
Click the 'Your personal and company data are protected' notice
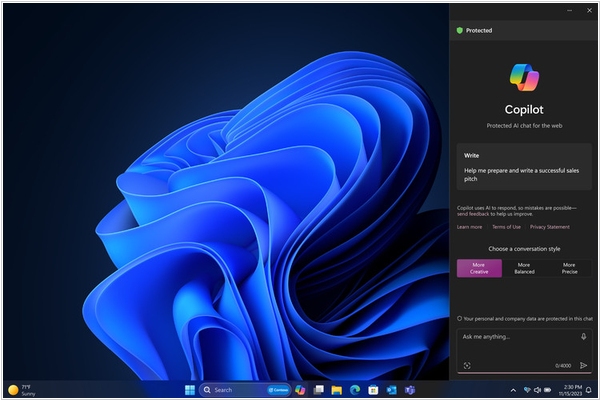525,318
